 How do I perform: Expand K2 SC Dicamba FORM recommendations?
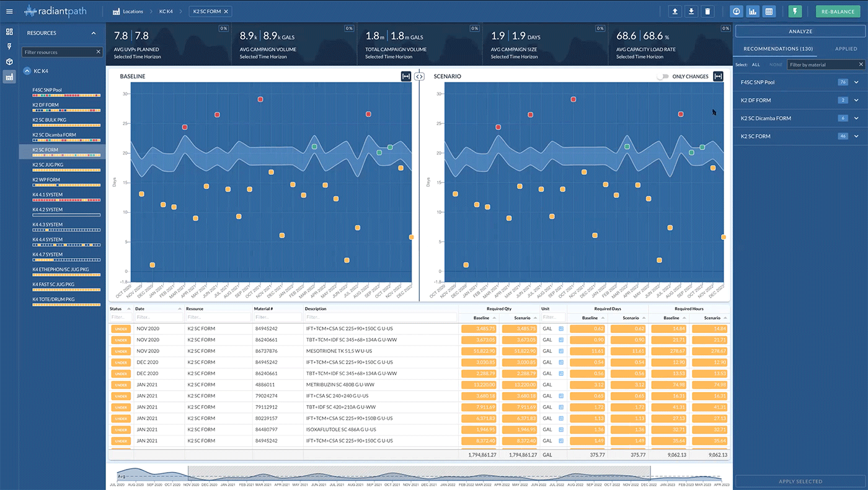[x=856, y=118]
